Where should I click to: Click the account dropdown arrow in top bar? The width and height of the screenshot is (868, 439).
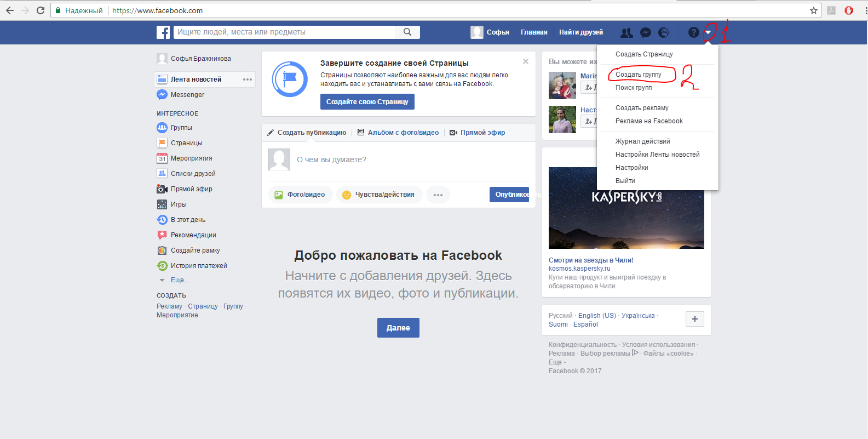708,33
